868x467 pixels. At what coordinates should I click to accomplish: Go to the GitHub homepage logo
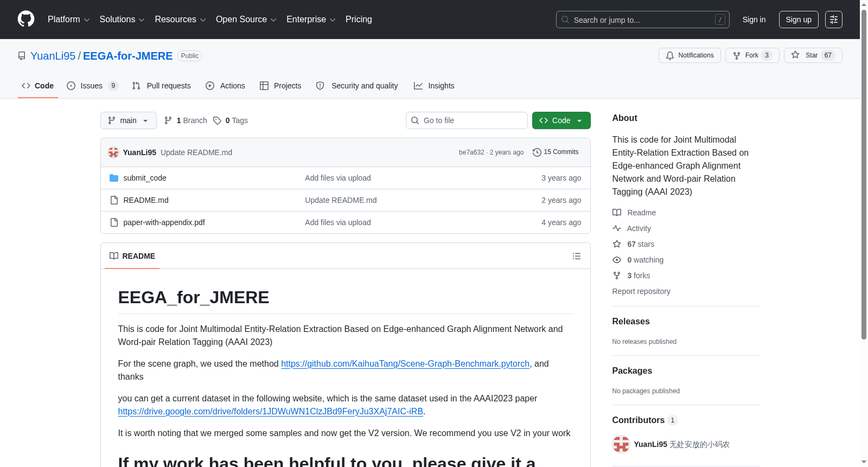tap(26, 19)
